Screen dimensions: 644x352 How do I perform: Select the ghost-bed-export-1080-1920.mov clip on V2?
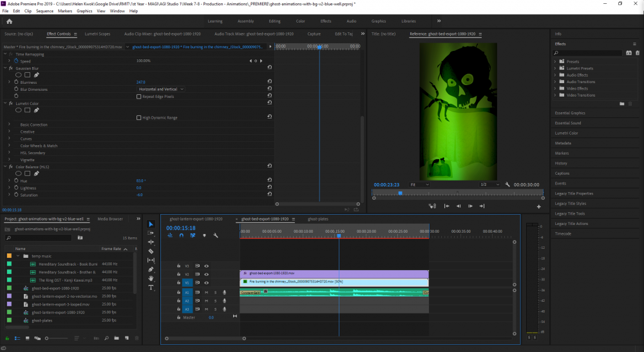click(x=334, y=273)
